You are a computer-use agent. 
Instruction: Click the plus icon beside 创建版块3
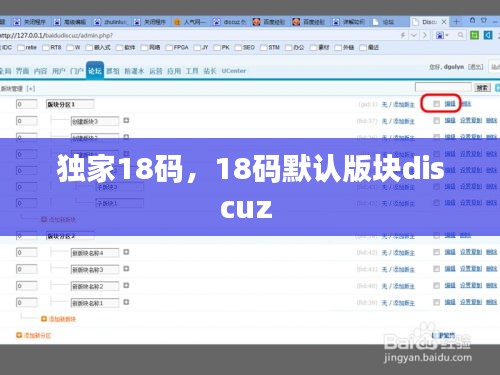[x=126, y=120]
